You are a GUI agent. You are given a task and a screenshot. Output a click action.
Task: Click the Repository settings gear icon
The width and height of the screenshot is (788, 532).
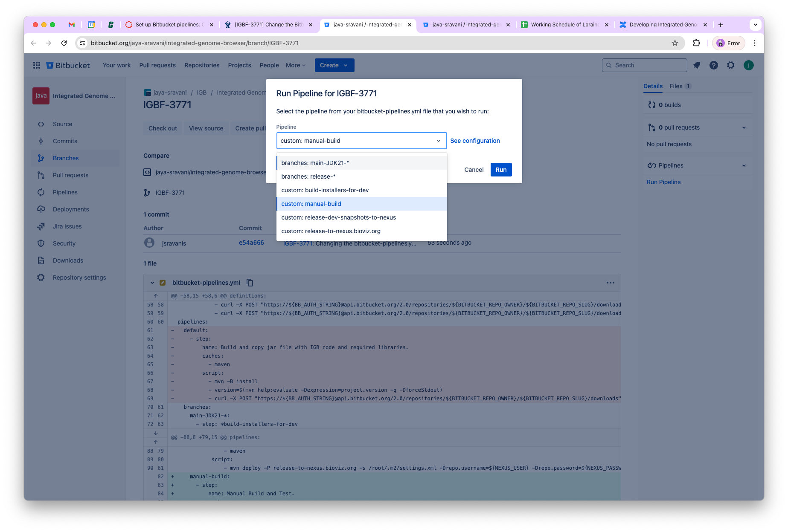41,278
